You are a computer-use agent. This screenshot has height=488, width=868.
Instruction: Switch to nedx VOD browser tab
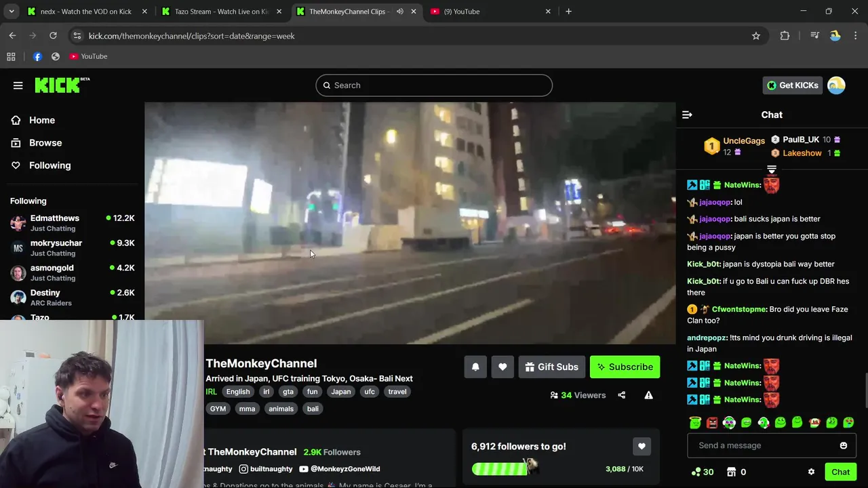[85, 12]
